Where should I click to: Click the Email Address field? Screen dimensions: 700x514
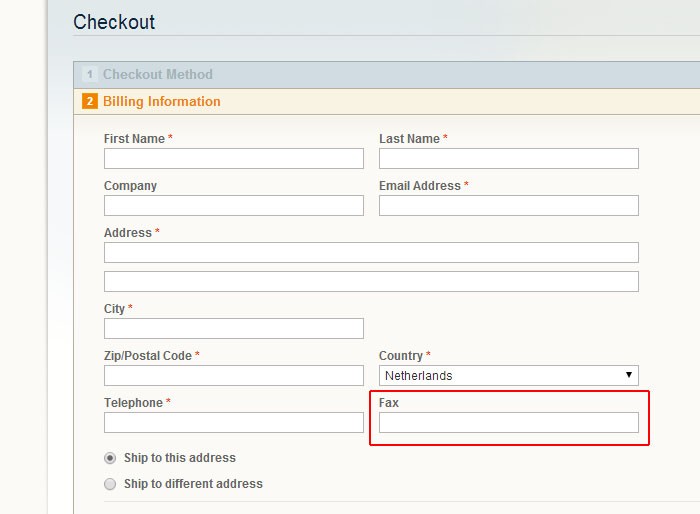509,205
